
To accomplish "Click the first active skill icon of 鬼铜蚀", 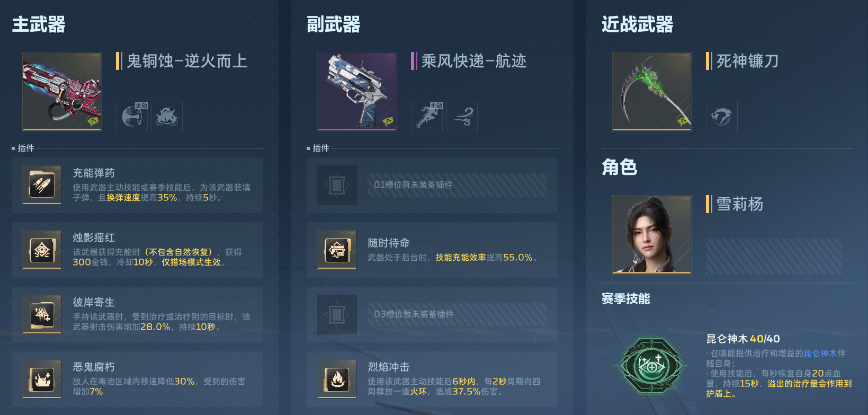I will click(x=132, y=117).
